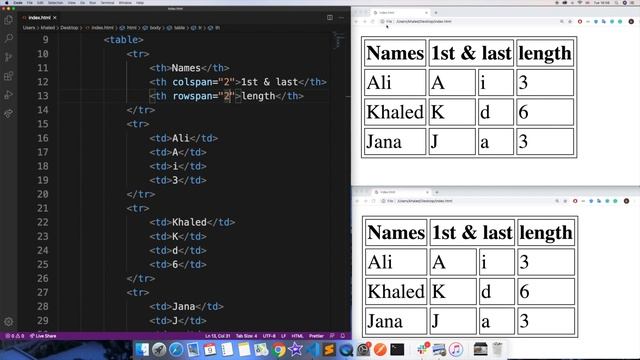This screenshot has width=640, height=360.
Task: Click the split editor icon
Action: 330,18
